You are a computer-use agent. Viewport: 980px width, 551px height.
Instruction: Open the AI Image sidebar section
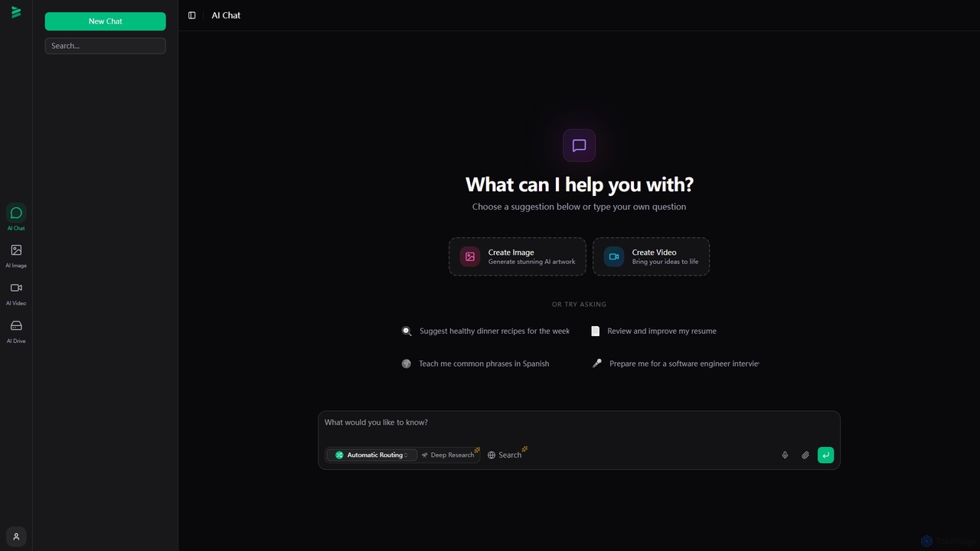pos(16,255)
